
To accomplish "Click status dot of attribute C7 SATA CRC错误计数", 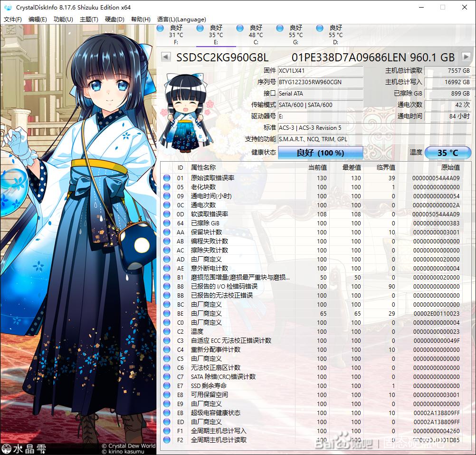I will [167, 377].
